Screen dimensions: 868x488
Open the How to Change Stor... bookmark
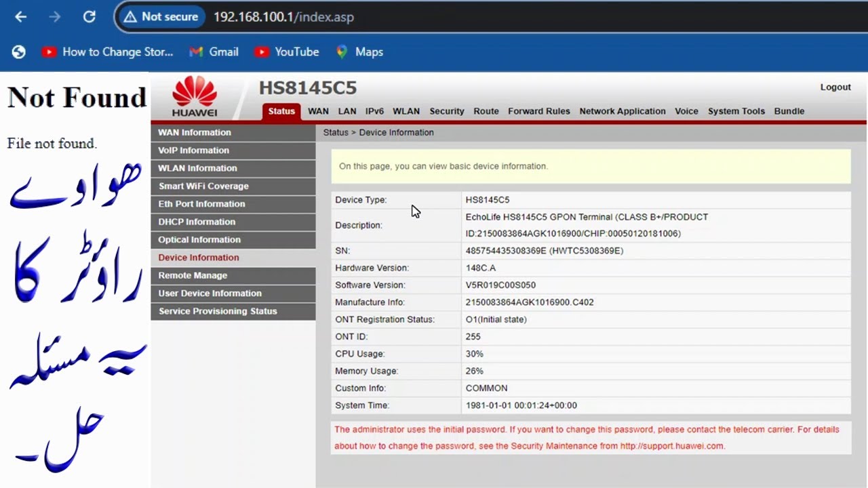point(107,52)
